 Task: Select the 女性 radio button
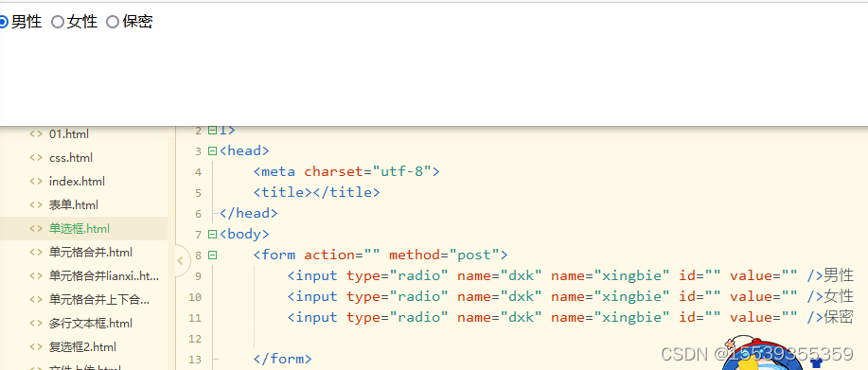58,22
